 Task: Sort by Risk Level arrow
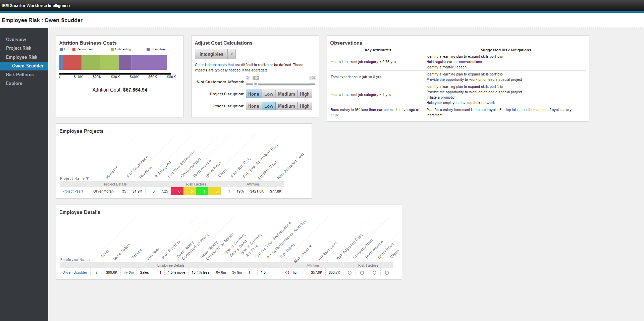310,246
